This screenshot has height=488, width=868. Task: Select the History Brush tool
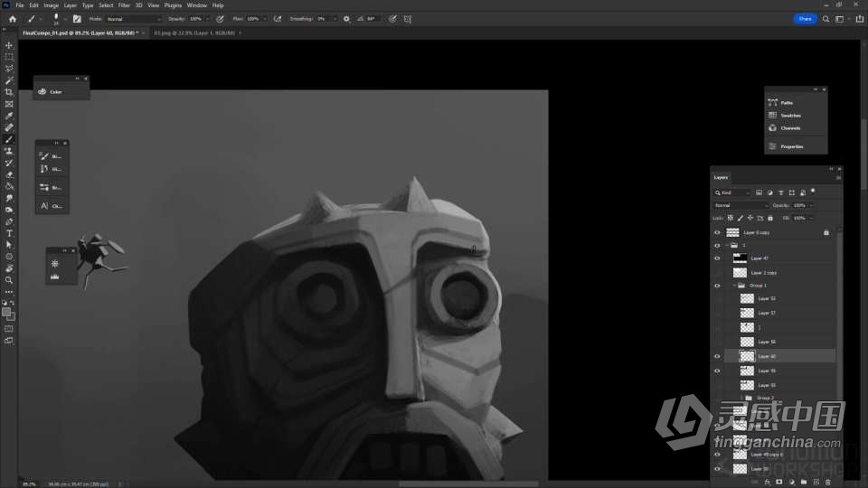[9, 164]
